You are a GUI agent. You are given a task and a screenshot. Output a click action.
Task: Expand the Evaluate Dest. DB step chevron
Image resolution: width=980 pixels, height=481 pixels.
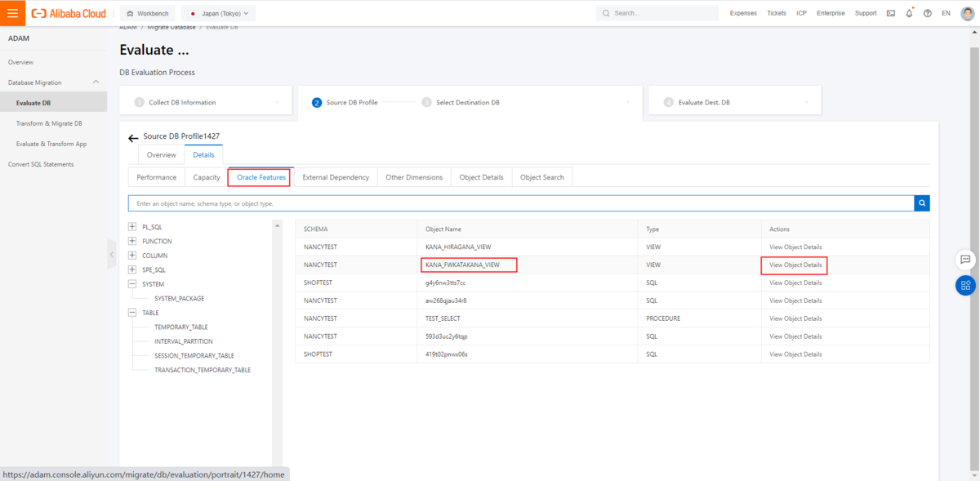coord(806,102)
